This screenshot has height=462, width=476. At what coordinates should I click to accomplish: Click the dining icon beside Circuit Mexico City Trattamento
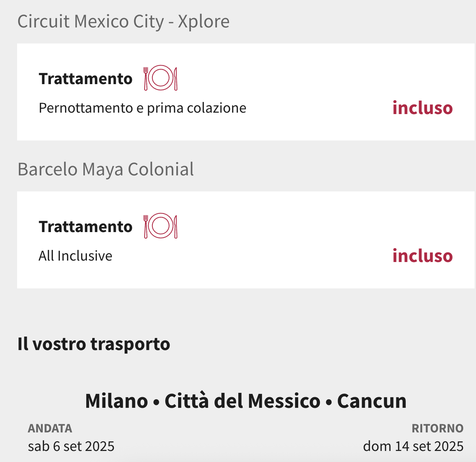(161, 78)
